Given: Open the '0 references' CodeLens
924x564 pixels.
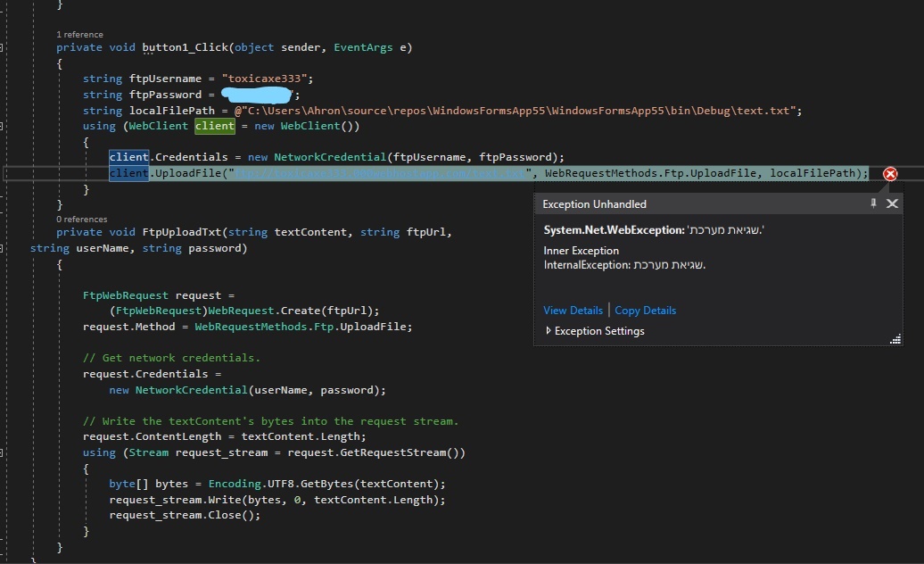Looking at the screenshot, I should (x=81, y=220).
